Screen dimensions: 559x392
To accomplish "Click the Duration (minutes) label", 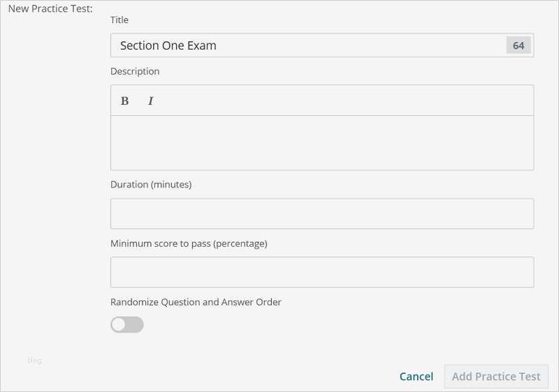I will pos(151,184).
